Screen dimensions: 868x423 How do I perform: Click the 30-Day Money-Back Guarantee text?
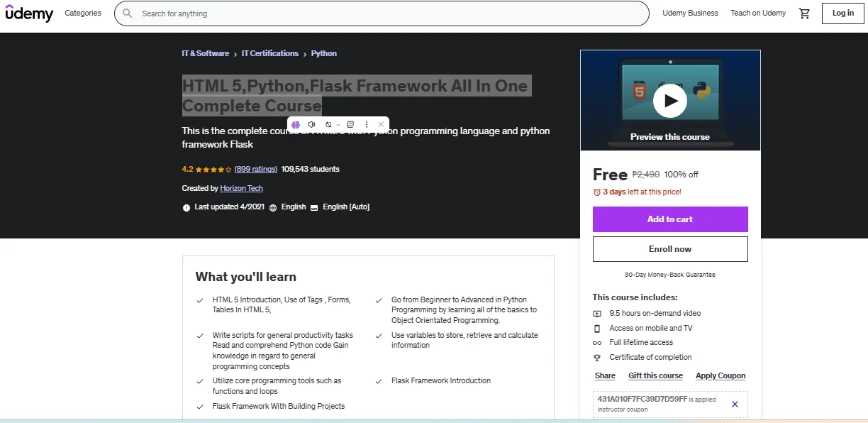(x=670, y=275)
